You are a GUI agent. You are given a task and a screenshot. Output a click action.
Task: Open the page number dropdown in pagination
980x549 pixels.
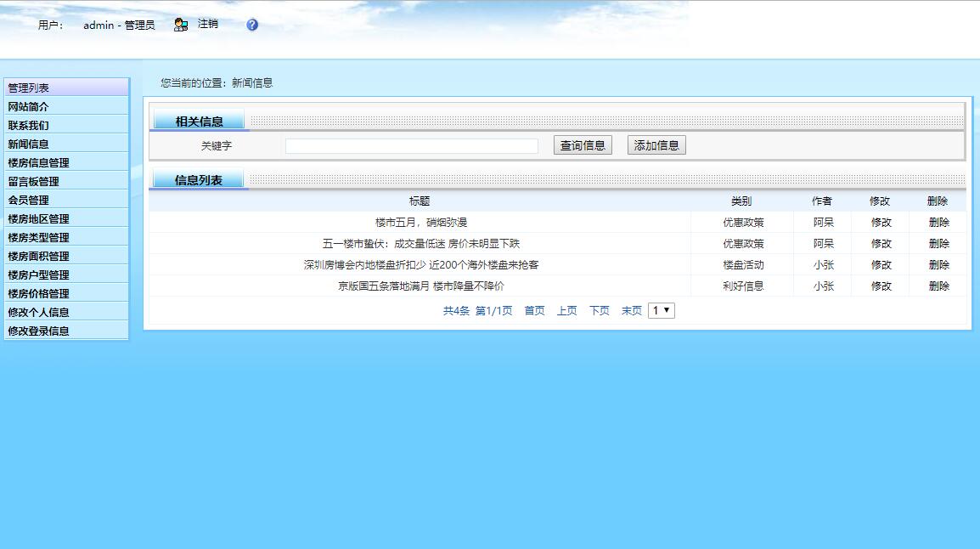point(661,310)
